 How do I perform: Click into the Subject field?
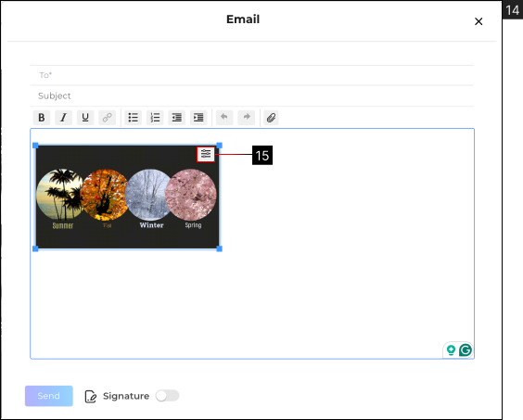252,95
